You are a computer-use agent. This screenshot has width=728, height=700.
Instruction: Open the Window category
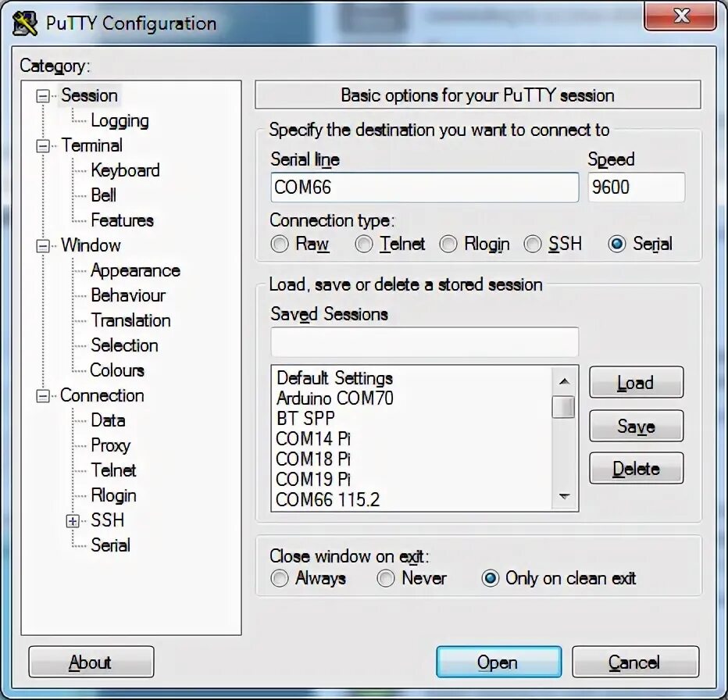(x=91, y=245)
